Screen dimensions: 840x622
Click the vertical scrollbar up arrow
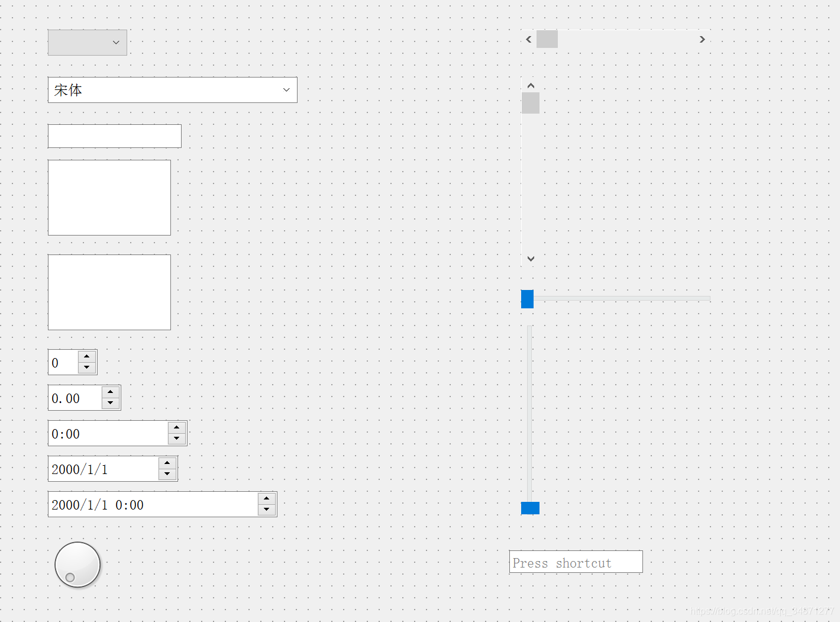click(531, 86)
